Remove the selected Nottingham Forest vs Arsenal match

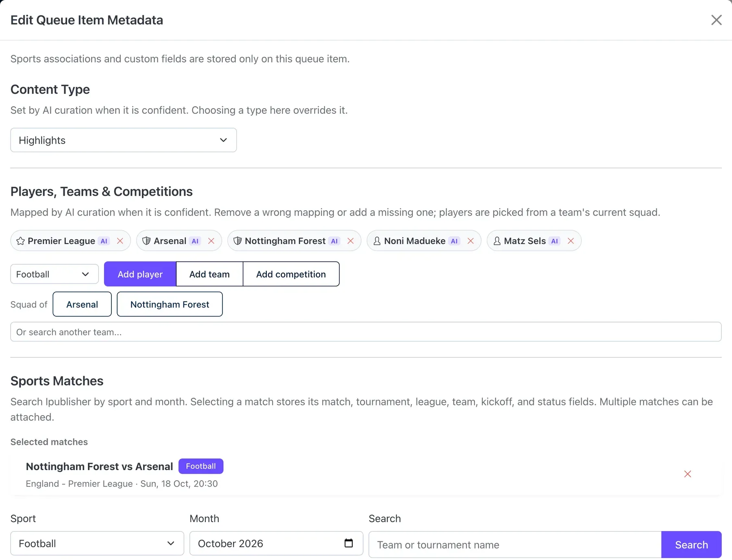pyautogui.click(x=688, y=474)
